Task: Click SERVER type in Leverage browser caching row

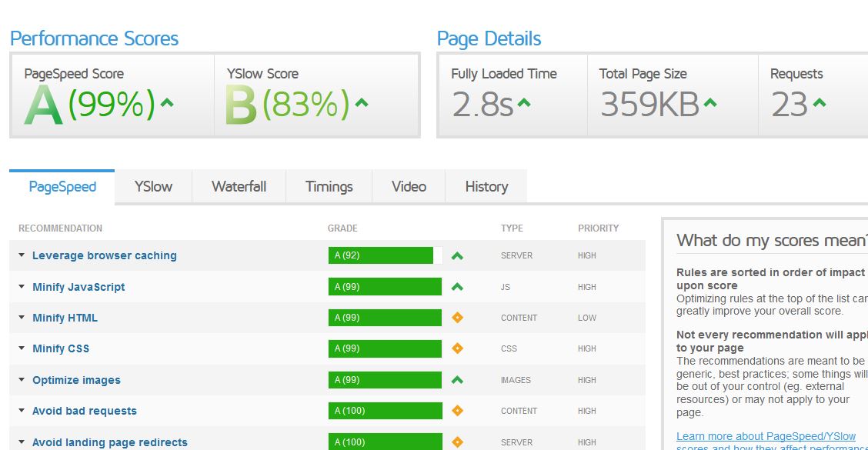Action: coord(516,255)
